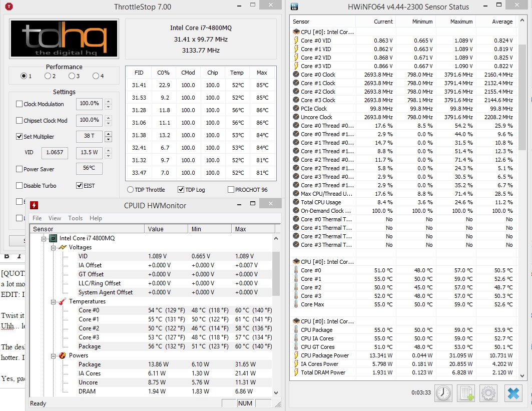
Task: Click PCIe Clock row icon in HWiNFO
Action: pyautogui.click(x=296, y=109)
